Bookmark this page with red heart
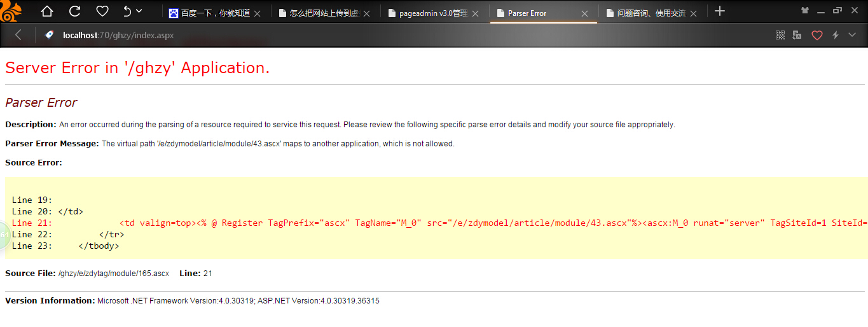868x327 pixels. tap(817, 35)
